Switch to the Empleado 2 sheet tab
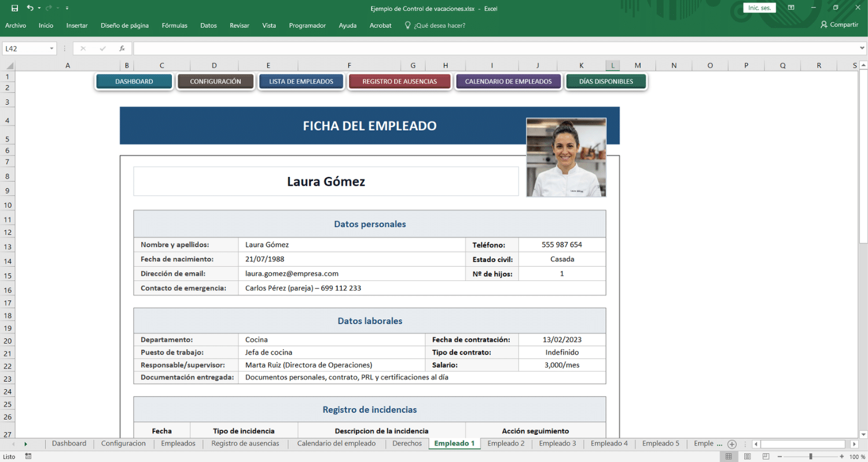The image size is (868, 462). tap(506, 443)
